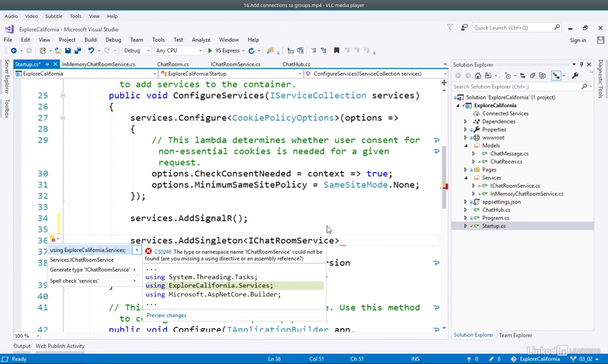Save the current file with the floppy icon
The width and height of the screenshot is (608, 364).
(68, 50)
